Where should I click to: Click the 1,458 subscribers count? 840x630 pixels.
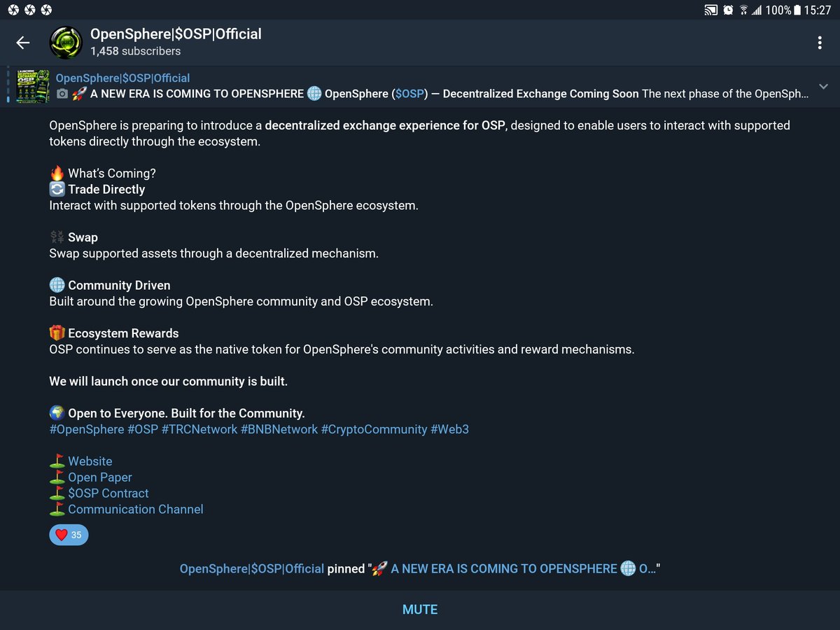(135, 51)
